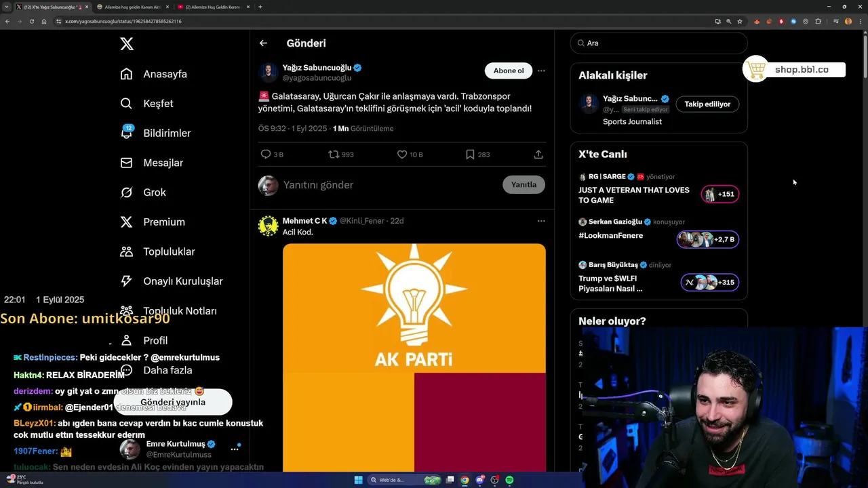Viewport: 868px width, 488px height.
Task: Open the tab search dropdown arrow
Action: point(7,7)
